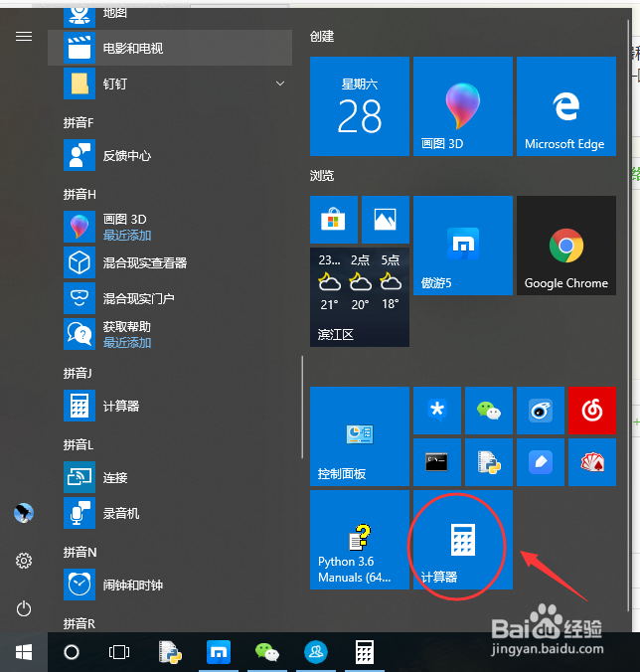Click the 拼音R letter header
Screen dimensions: 640x672
80,623
